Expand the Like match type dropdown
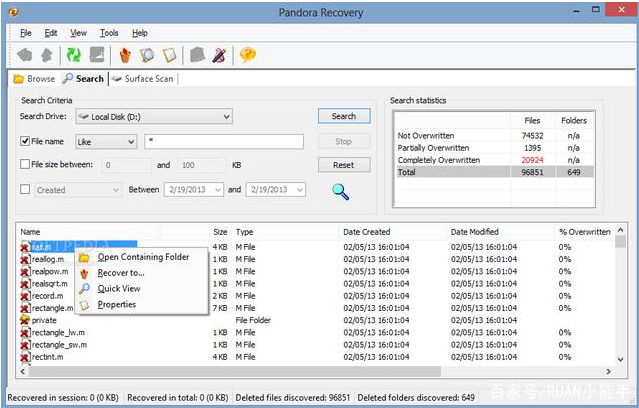Image resolution: width=639 pixels, height=408 pixels. [x=129, y=142]
